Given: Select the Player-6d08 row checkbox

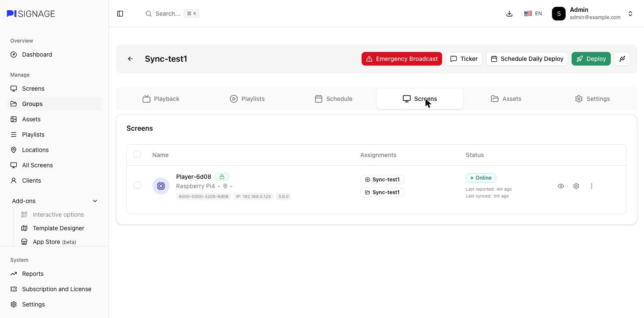Looking at the screenshot, I should click(x=137, y=185).
